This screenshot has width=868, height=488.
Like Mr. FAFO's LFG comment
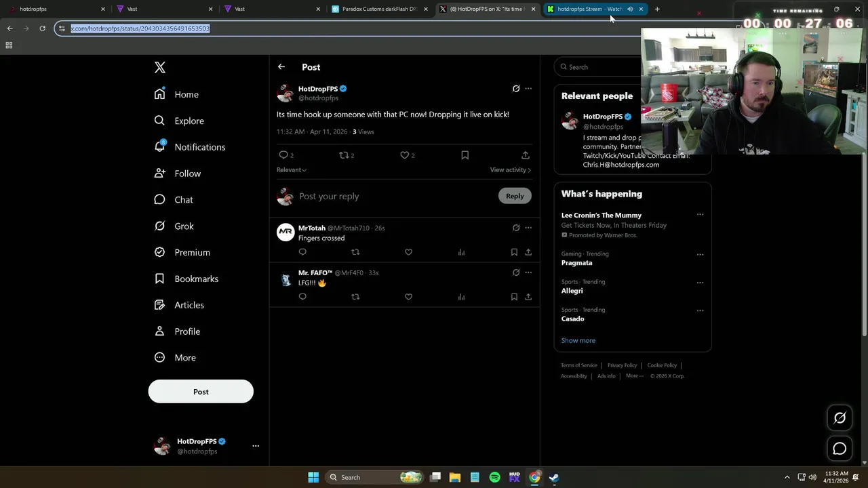click(x=408, y=297)
